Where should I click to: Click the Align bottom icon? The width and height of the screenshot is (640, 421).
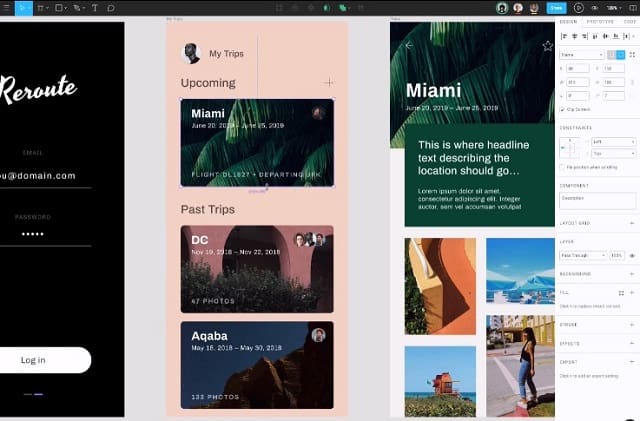(x=616, y=36)
